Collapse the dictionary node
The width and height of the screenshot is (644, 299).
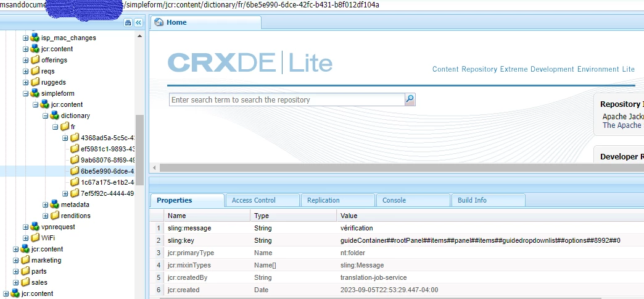coord(45,116)
